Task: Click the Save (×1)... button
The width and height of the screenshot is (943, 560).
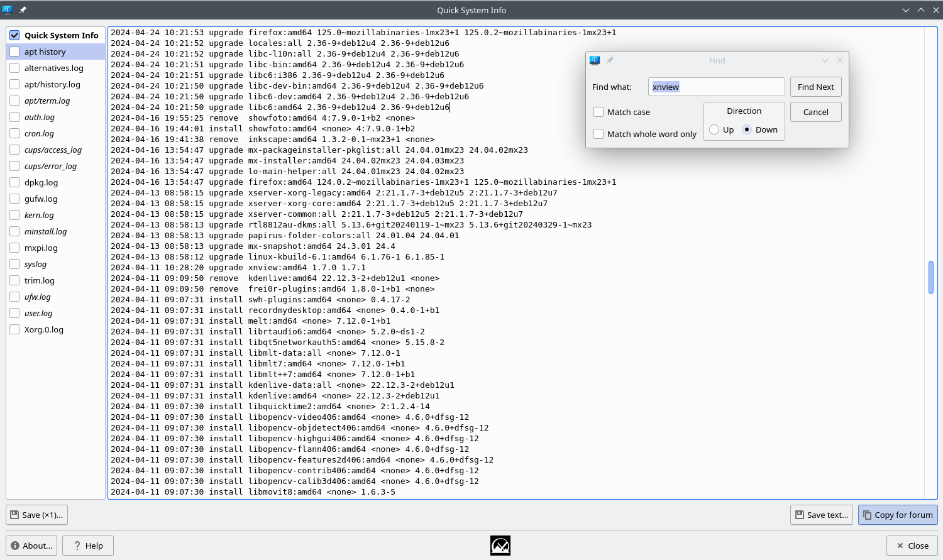Action: [x=37, y=515]
